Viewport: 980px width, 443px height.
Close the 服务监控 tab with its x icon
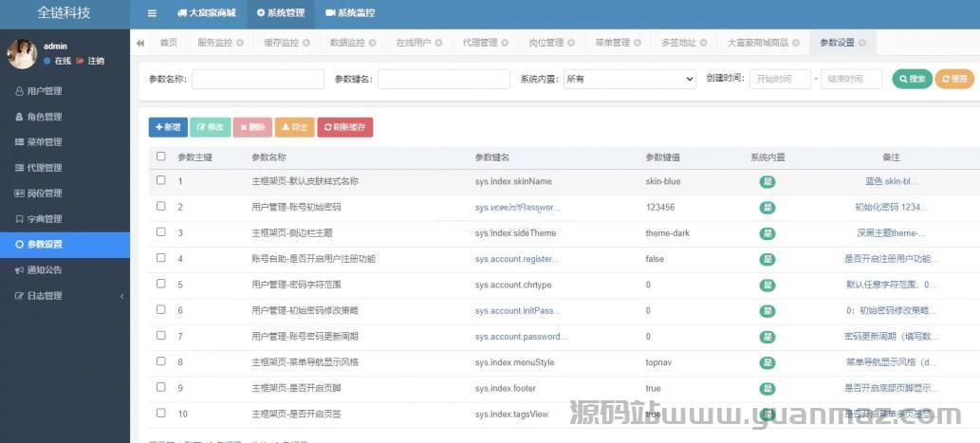click(x=239, y=43)
